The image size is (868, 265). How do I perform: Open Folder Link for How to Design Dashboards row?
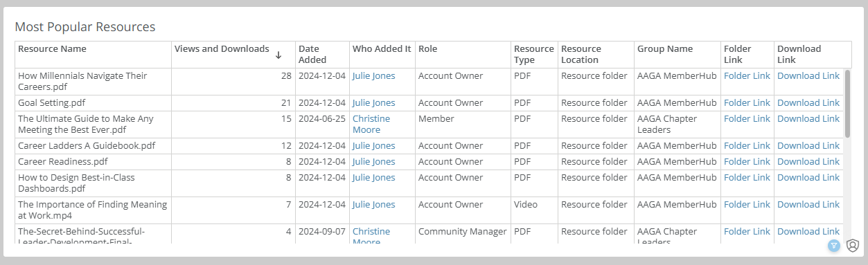point(747,178)
